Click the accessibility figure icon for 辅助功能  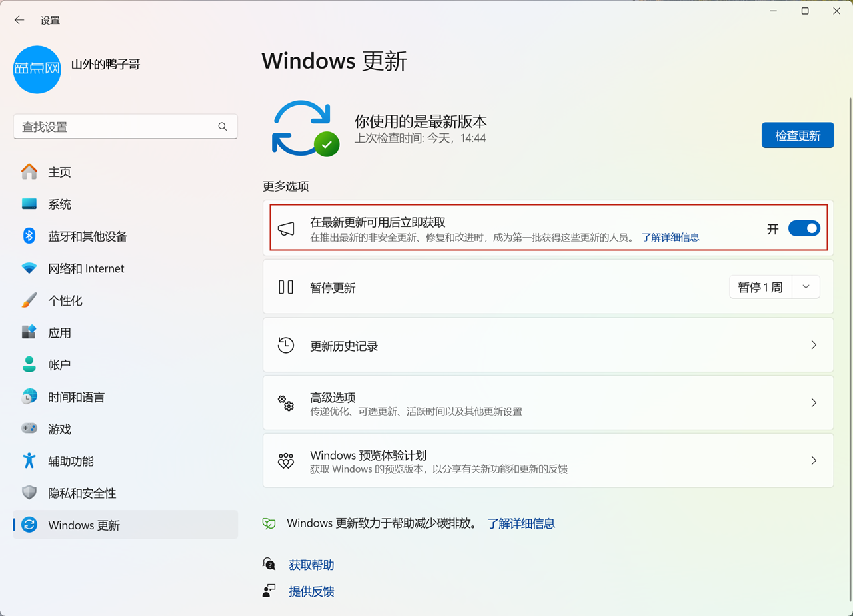(x=29, y=461)
